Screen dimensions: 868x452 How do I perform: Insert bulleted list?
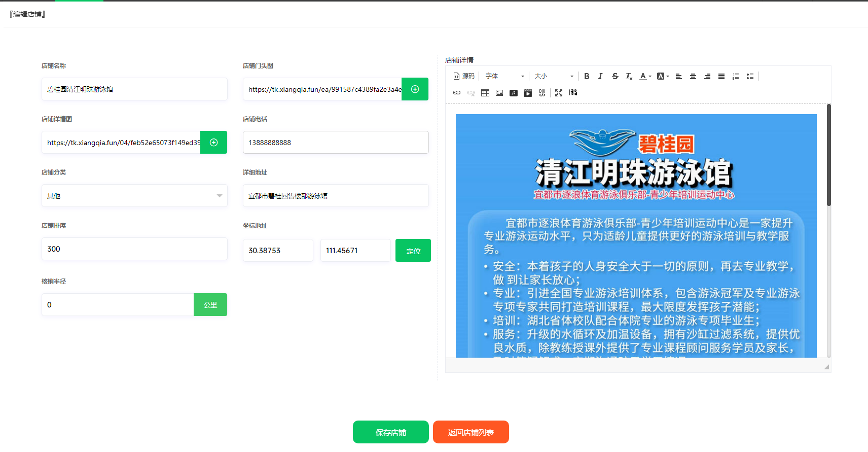[x=750, y=76]
